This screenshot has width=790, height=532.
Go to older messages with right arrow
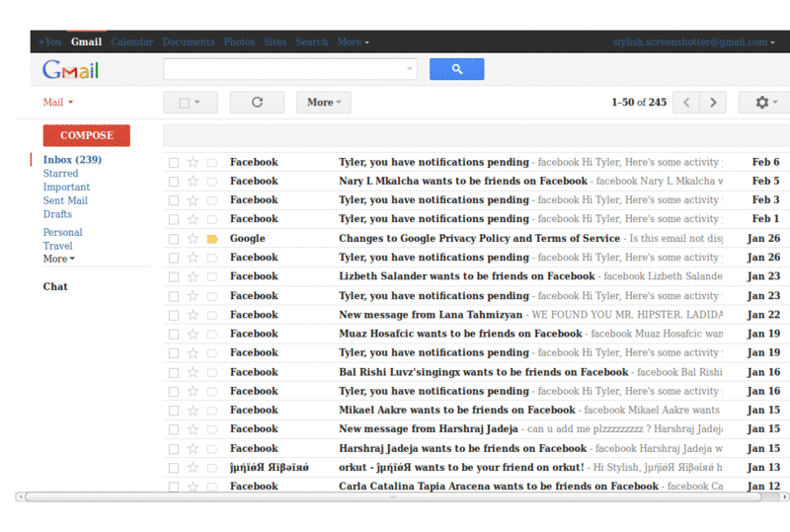pyautogui.click(x=712, y=103)
